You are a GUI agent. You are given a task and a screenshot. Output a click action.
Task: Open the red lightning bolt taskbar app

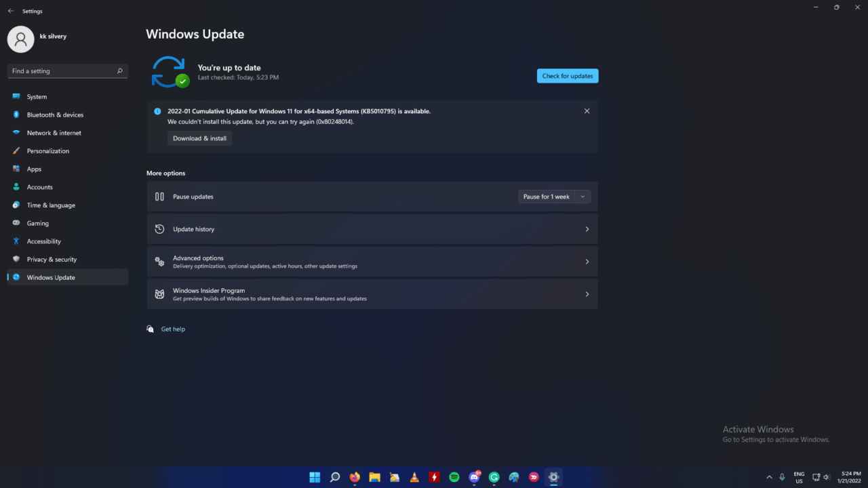tap(435, 477)
